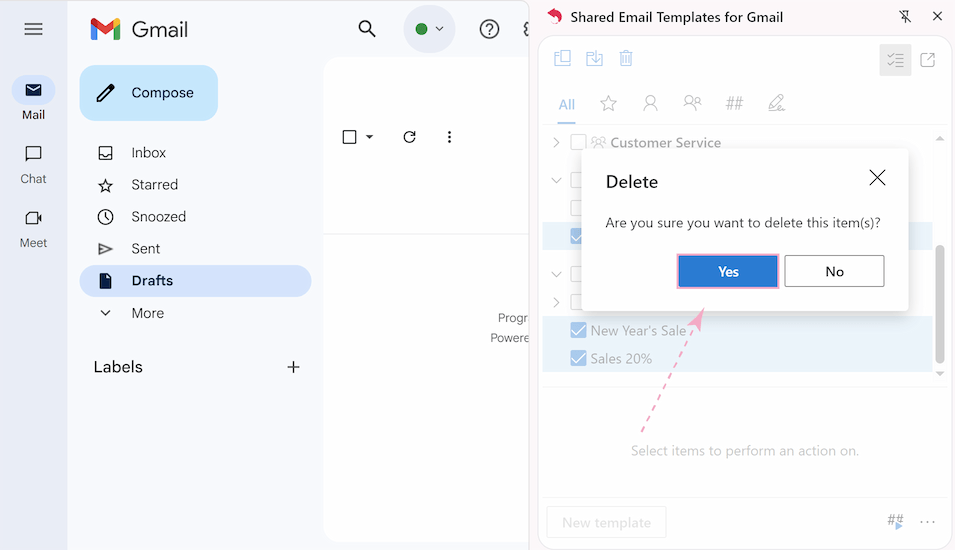Image resolution: width=955 pixels, height=550 pixels.
Task: Tick the Customer Service folder checkbox
Action: pos(578,143)
